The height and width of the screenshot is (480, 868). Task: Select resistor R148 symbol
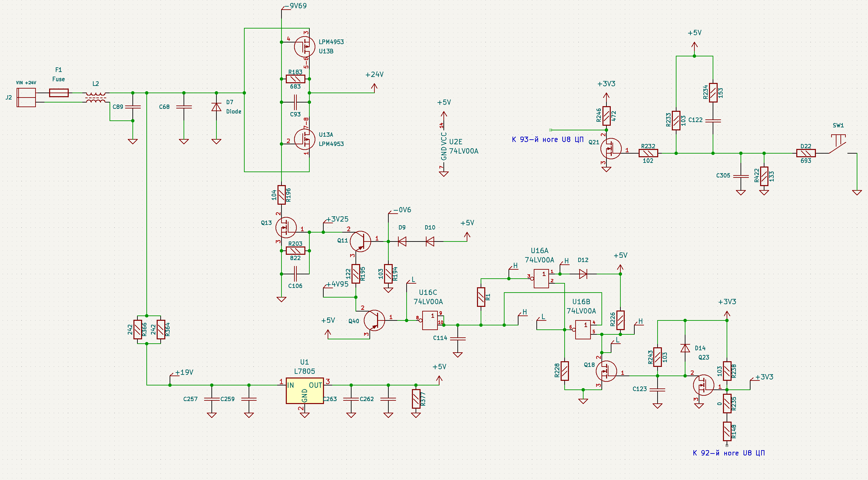coord(727,432)
